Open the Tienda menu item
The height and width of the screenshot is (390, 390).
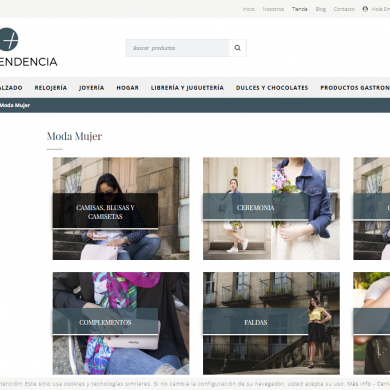[300, 9]
